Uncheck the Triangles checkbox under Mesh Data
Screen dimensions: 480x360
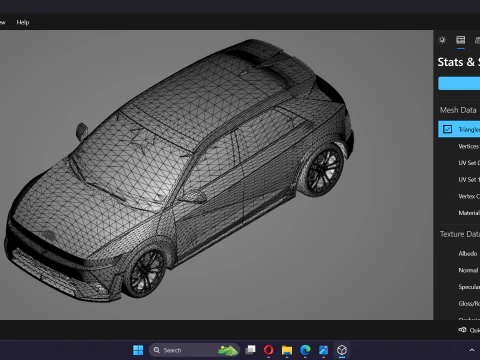point(447,129)
